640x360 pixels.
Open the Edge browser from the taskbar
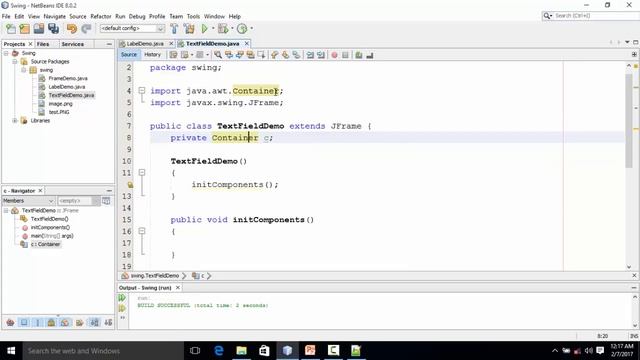(x=219, y=351)
